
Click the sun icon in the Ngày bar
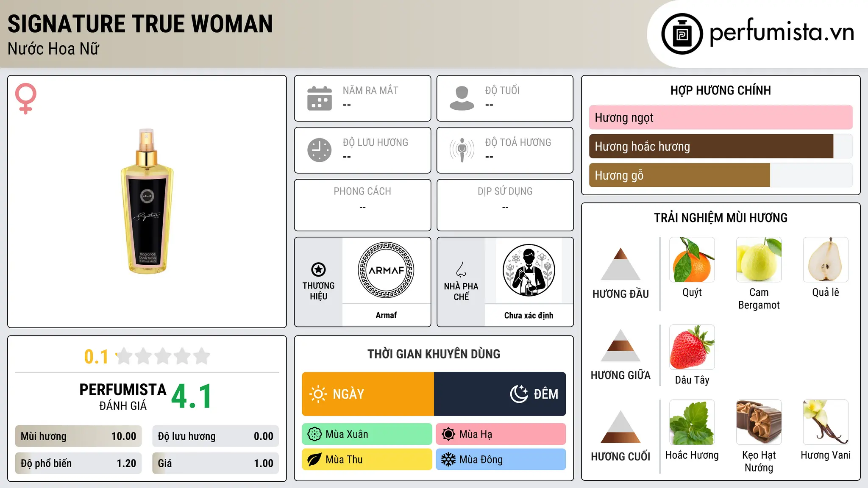pyautogui.click(x=318, y=394)
